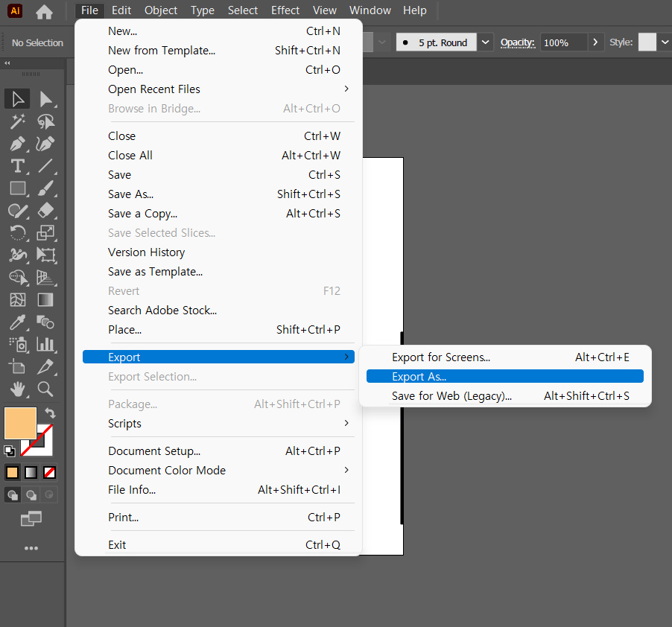The image size is (672, 627).
Task: Select the Symbol Sprayer tool
Action: tap(18, 344)
